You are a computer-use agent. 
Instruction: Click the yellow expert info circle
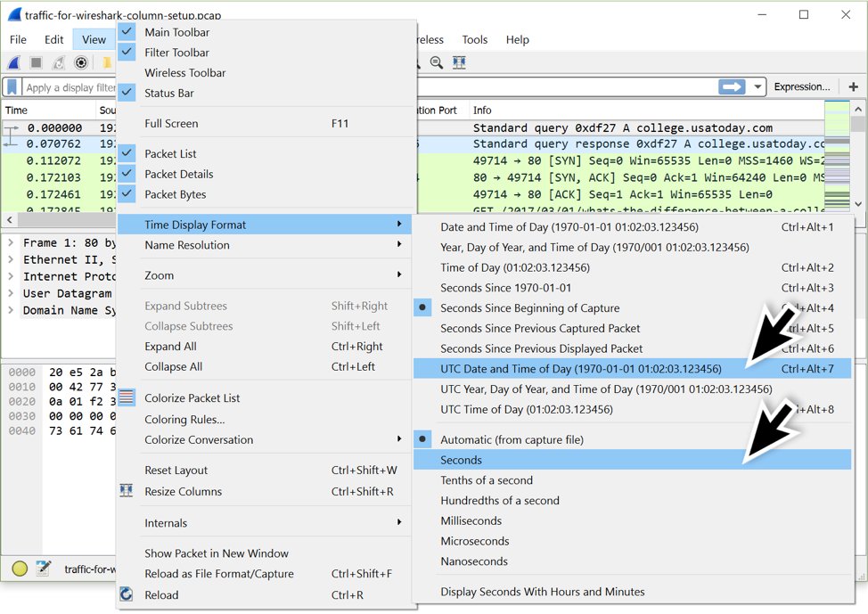[20, 569]
